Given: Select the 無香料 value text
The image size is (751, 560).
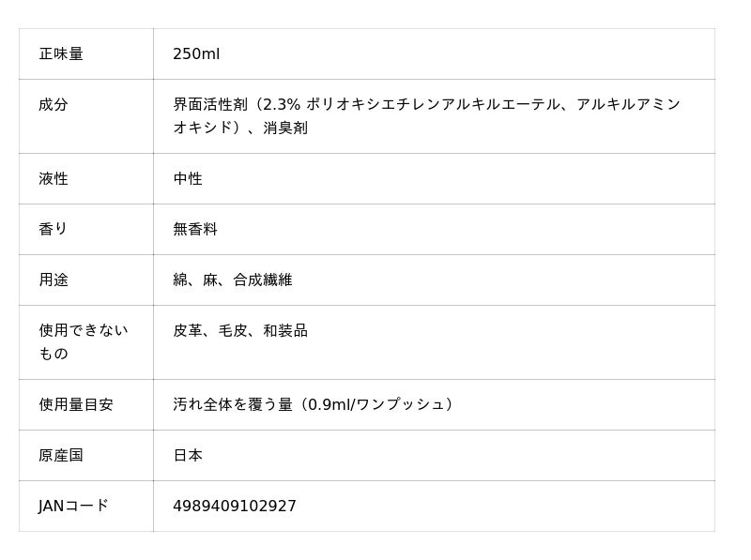Looking at the screenshot, I should click(x=195, y=229).
